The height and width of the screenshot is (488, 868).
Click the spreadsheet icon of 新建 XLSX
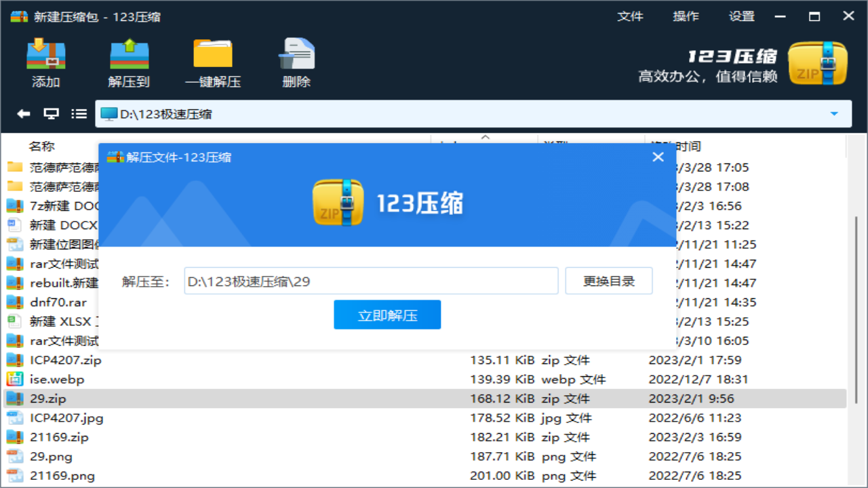pos(15,321)
